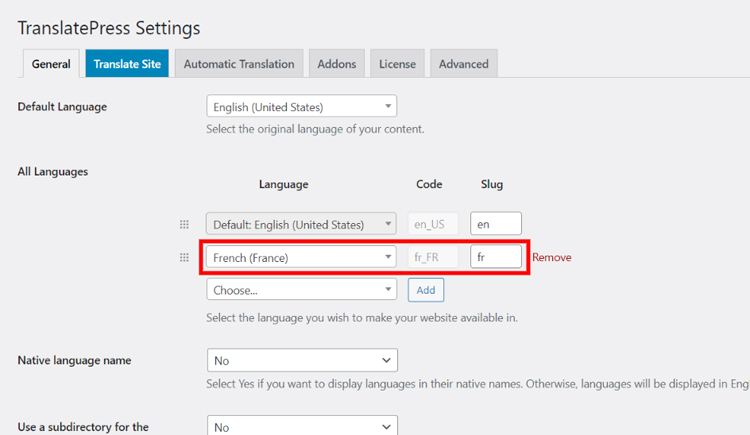Go to the Addons tab
Image resolution: width=750 pixels, height=435 pixels.
tap(336, 64)
